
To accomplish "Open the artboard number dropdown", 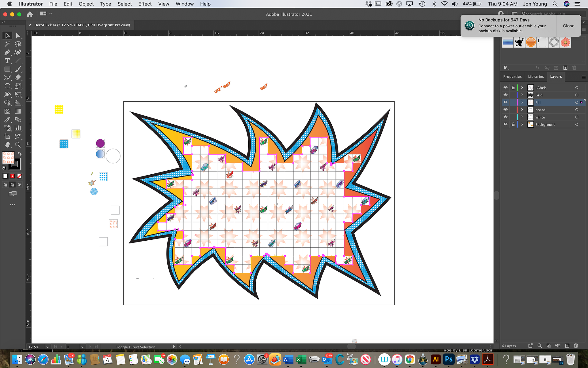I will 82,347.
